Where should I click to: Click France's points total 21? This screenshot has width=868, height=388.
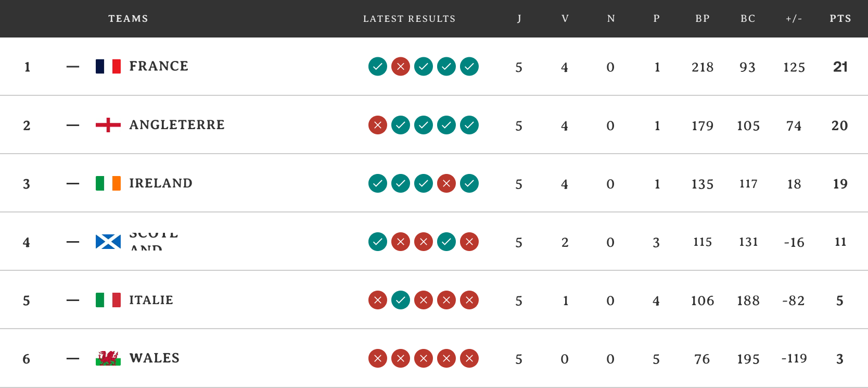[x=840, y=67]
